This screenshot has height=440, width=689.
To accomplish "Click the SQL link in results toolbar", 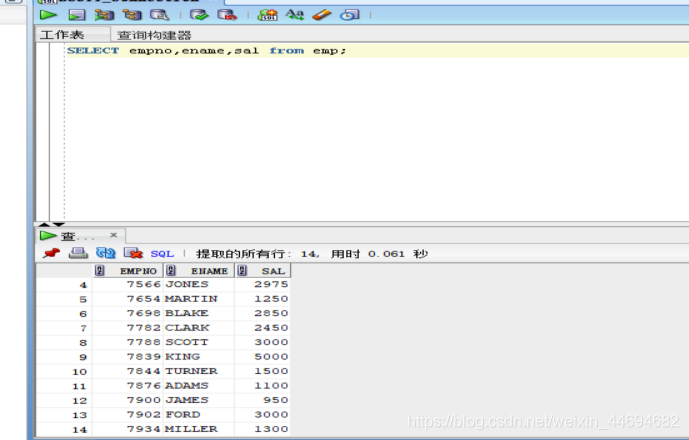I will [162, 254].
